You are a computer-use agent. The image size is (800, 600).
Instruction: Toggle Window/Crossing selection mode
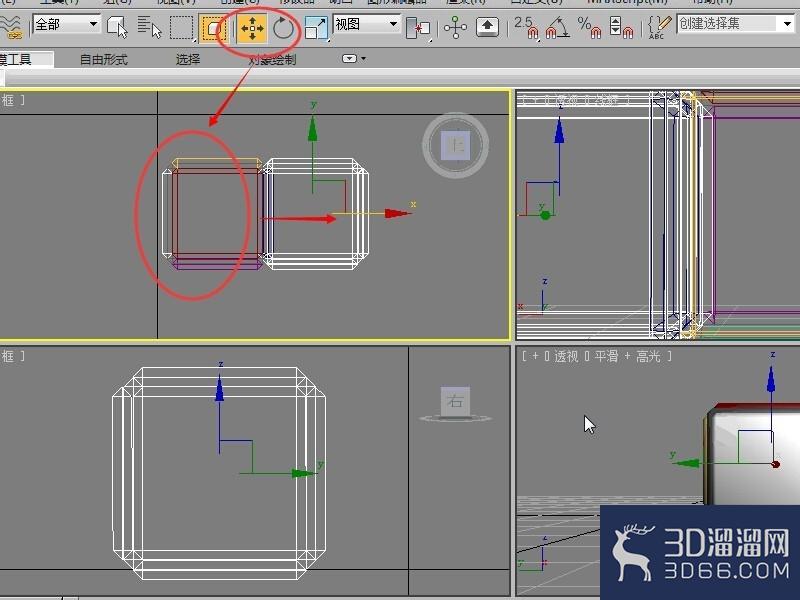click(x=212, y=27)
